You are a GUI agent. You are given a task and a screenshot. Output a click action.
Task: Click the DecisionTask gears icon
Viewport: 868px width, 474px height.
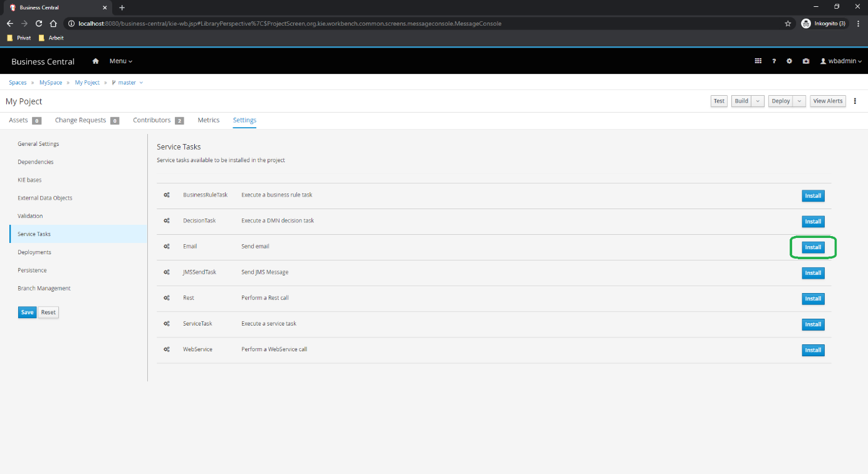click(167, 220)
